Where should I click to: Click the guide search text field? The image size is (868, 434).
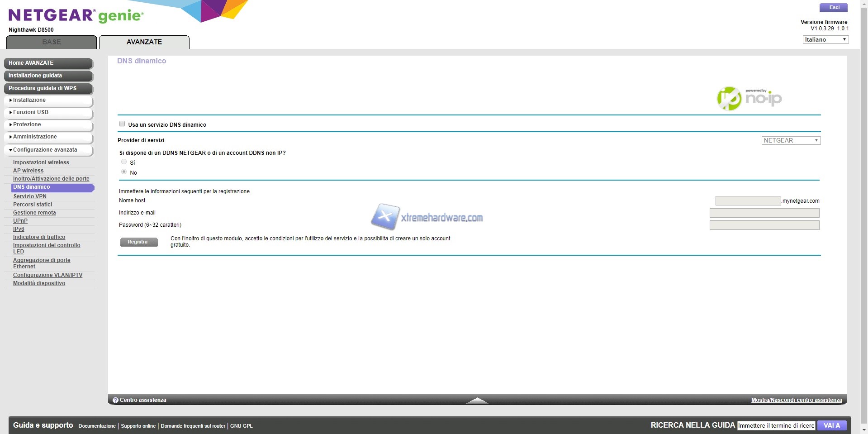776,425
